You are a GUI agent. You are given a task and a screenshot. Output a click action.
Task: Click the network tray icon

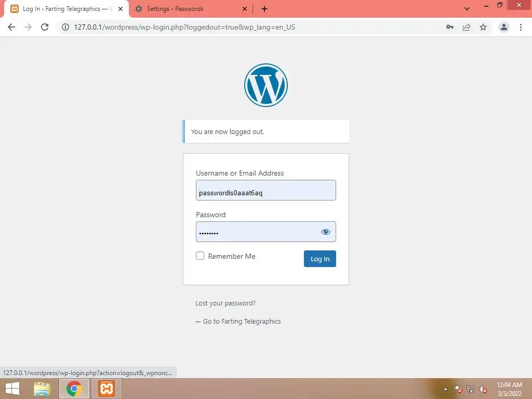coord(471,389)
